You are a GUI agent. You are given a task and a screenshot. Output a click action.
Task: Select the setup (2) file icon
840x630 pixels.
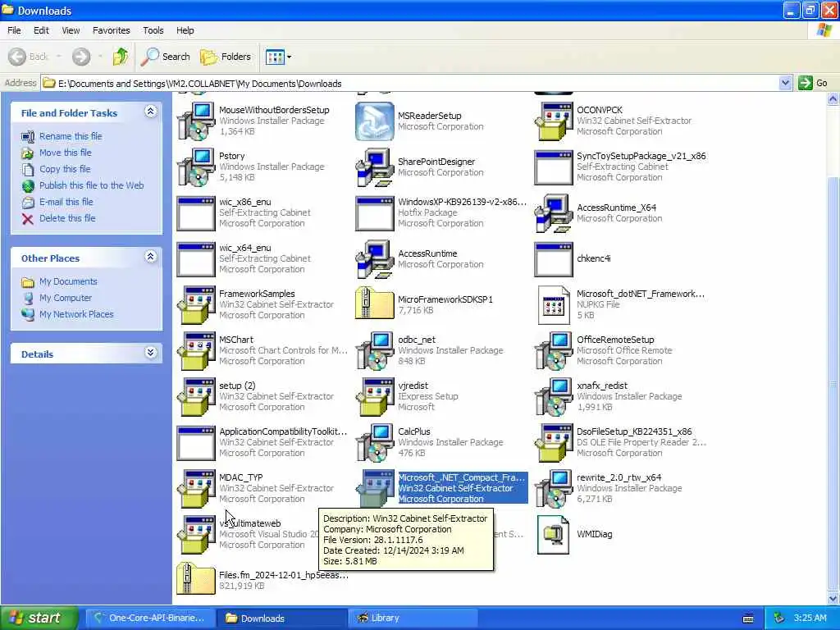(x=196, y=397)
